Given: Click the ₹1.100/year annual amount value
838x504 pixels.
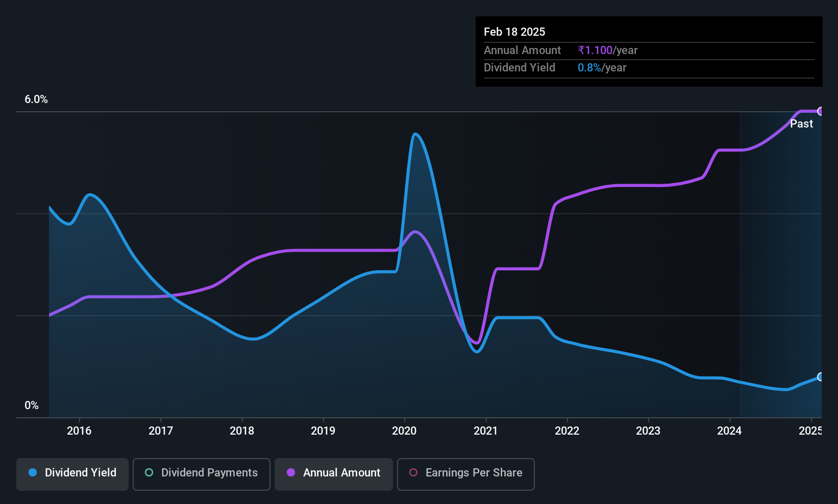Looking at the screenshot, I should (x=607, y=51).
